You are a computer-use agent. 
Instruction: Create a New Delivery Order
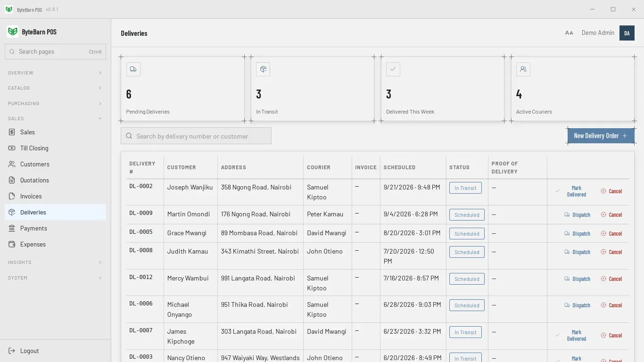(x=601, y=136)
